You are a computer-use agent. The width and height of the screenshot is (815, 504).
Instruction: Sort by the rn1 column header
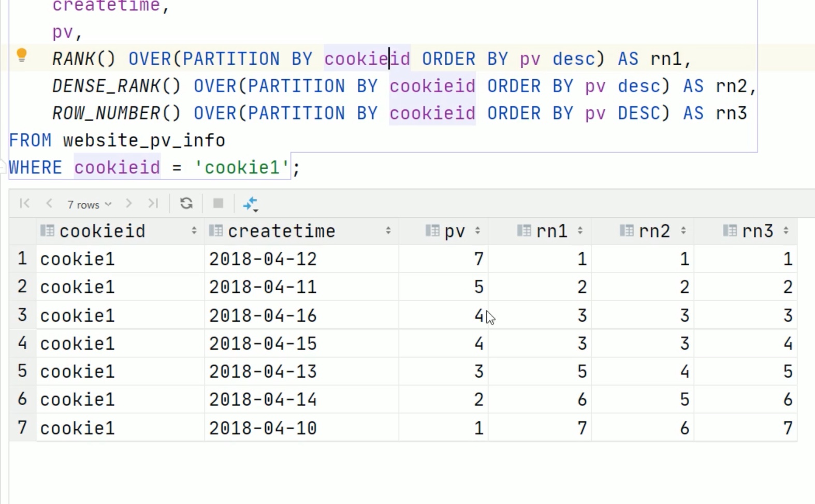click(540, 231)
